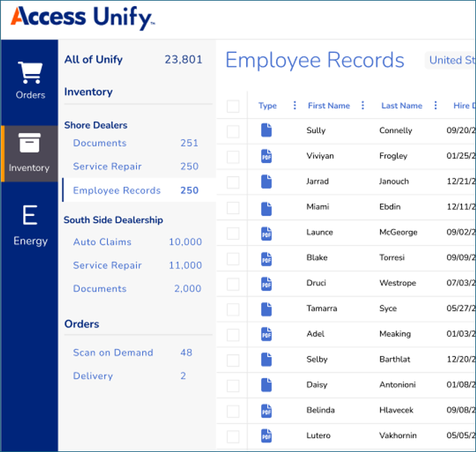
Task: Click the PDF icon for Belinda Hlavecek
Action: click(266, 411)
